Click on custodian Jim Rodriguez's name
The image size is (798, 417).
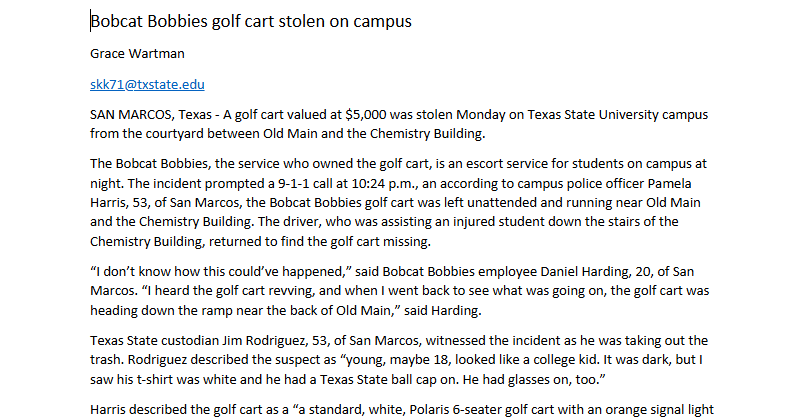click(265, 341)
